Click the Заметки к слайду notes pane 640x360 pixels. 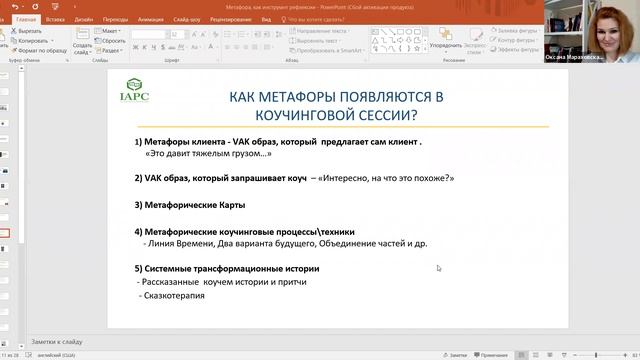57,342
